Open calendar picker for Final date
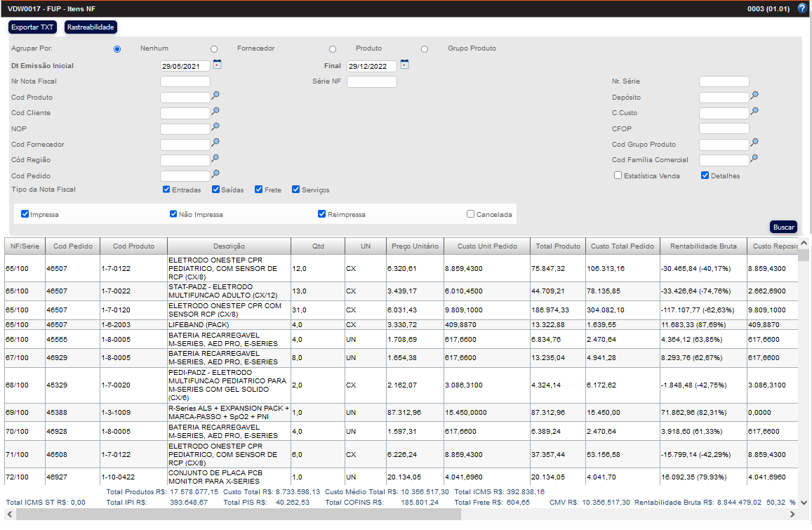This screenshot has height=530, width=812. [404, 65]
